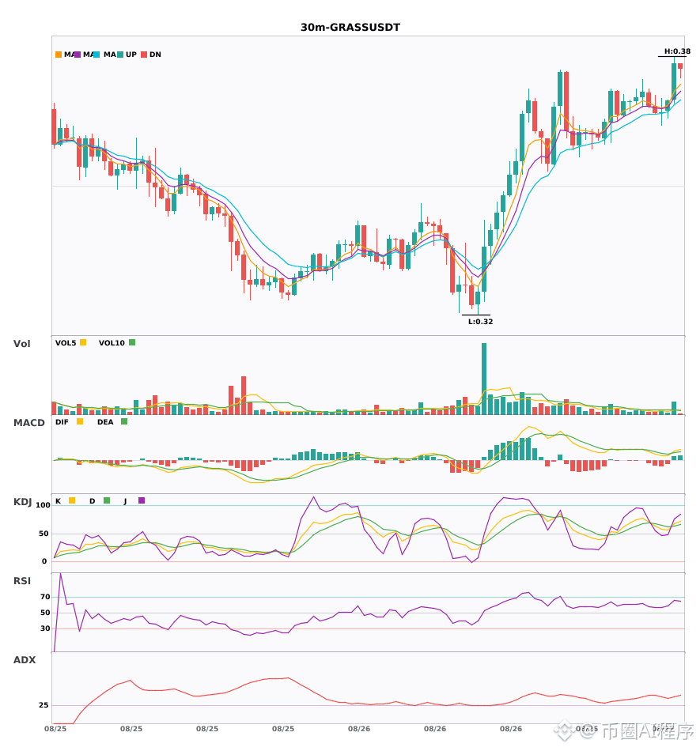Click the chart title 30m-GRASSUSDT

coord(350,28)
